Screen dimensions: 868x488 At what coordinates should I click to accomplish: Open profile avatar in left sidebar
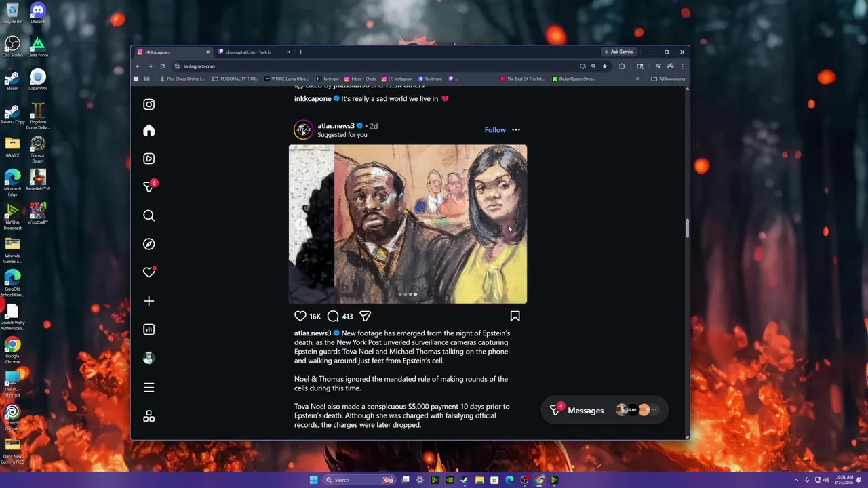[x=149, y=358]
